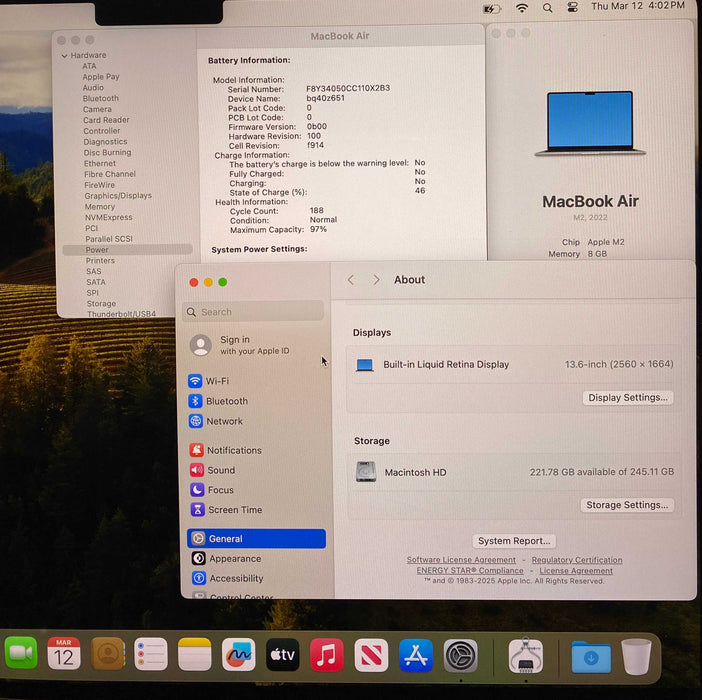Select Ethernet in System Information sidebar
The image size is (702, 700).
click(x=100, y=163)
